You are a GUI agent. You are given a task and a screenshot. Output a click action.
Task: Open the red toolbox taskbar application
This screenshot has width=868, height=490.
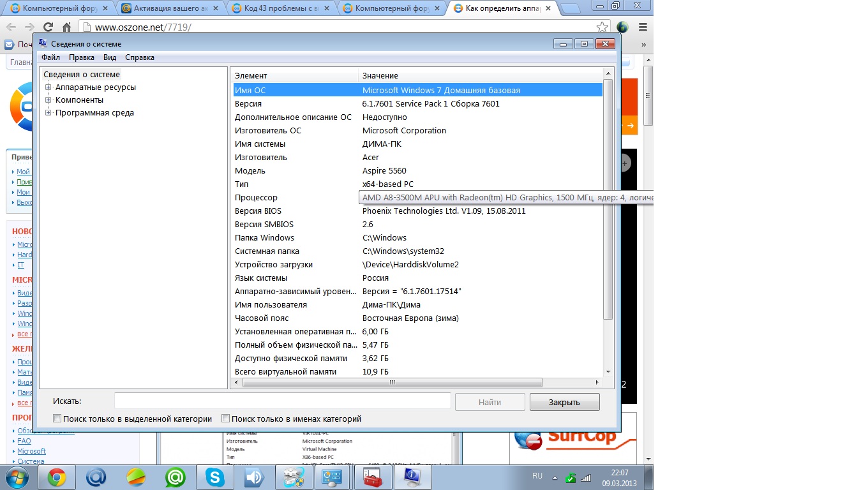373,477
